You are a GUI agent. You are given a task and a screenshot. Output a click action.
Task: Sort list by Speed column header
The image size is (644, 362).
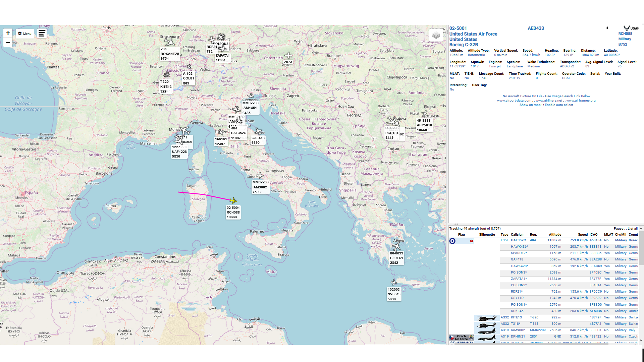pos(583,235)
